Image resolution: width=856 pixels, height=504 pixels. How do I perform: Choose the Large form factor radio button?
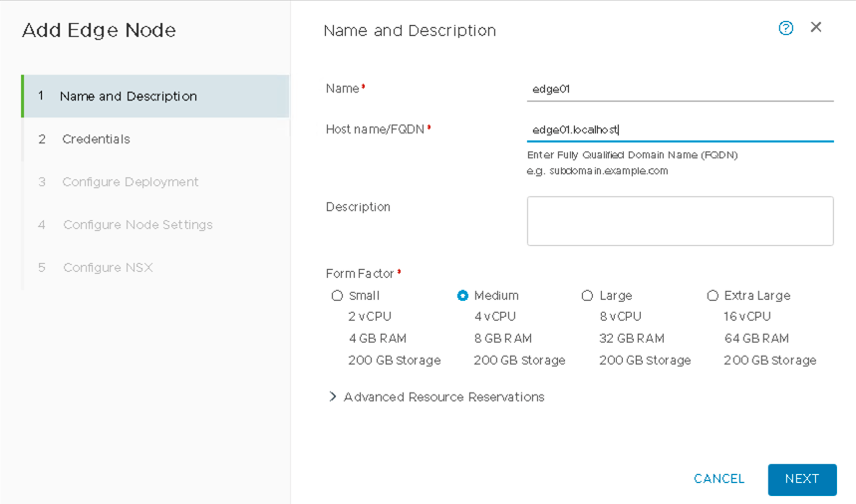pyautogui.click(x=588, y=296)
